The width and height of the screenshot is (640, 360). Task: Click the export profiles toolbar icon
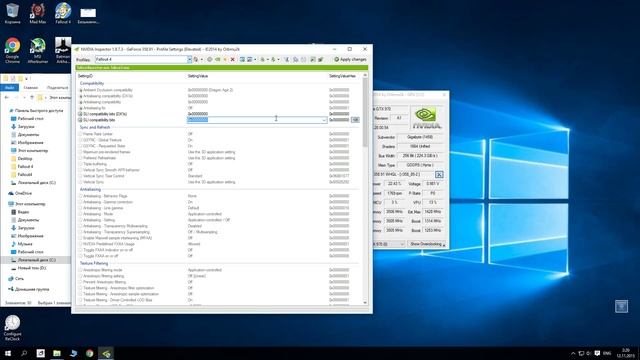pos(263,60)
